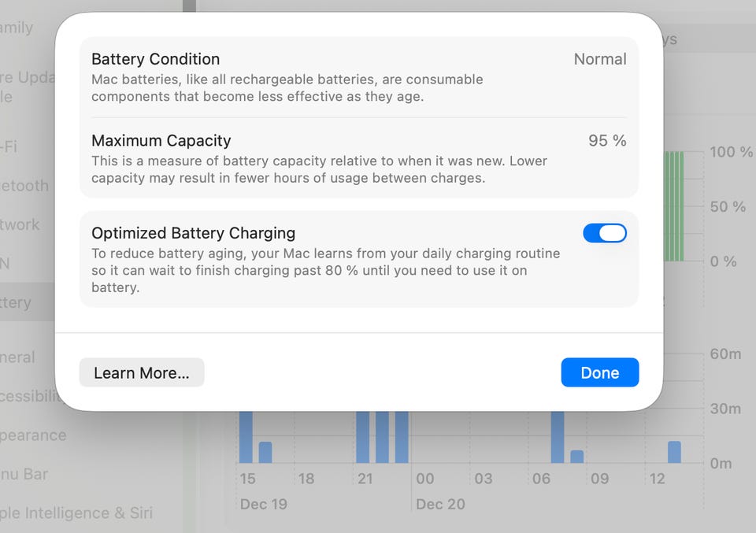Viewport: 756px width, 533px height.
Task: Toggle the Optimized Battery Charging switch
Action: pyautogui.click(x=604, y=233)
